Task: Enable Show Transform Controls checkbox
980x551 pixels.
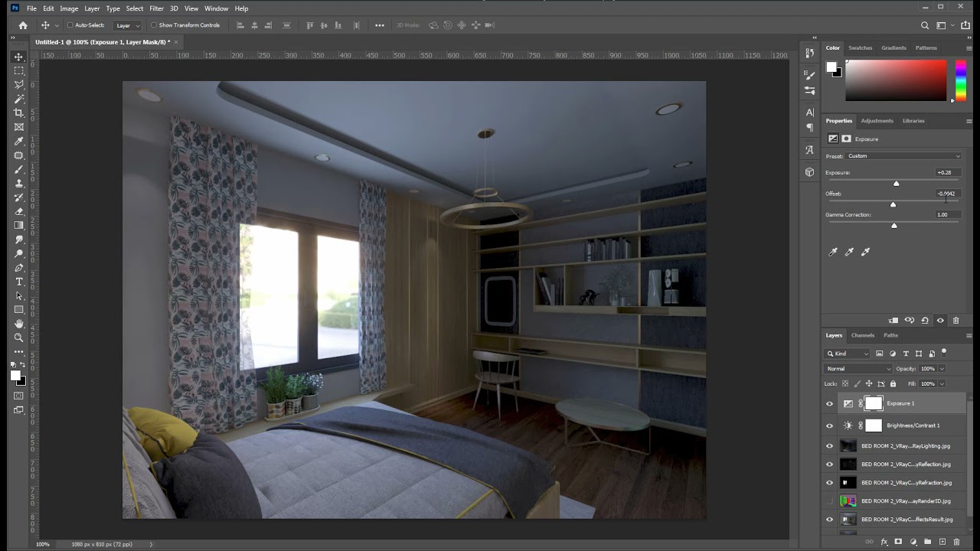Action: point(154,25)
